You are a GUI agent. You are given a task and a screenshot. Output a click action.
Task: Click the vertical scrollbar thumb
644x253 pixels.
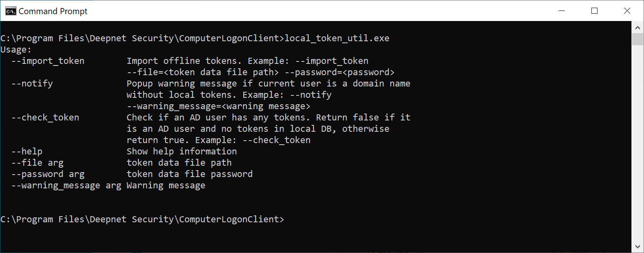click(638, 39)
